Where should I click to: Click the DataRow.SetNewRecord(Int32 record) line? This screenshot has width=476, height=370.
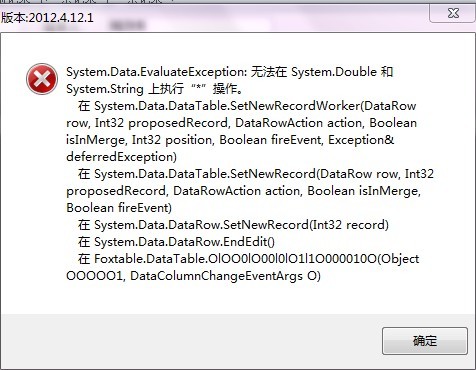point(233,225)
